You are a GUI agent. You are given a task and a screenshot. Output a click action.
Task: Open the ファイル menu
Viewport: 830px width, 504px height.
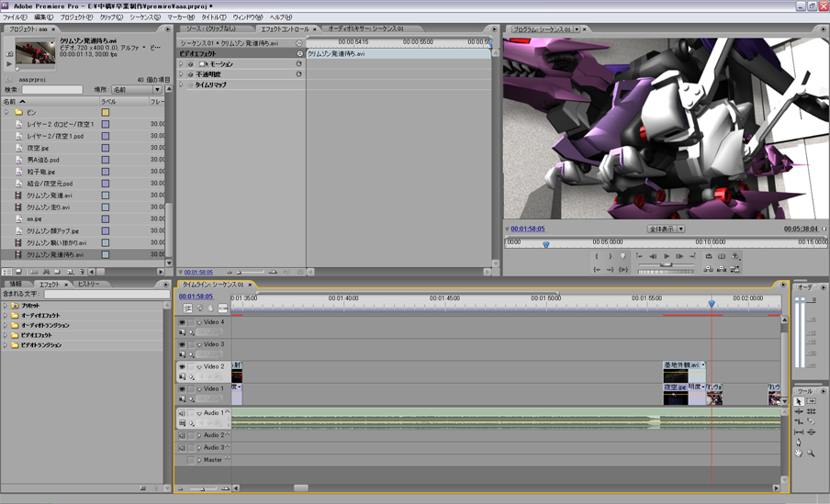pyautogui.click(x=15, y=17)
